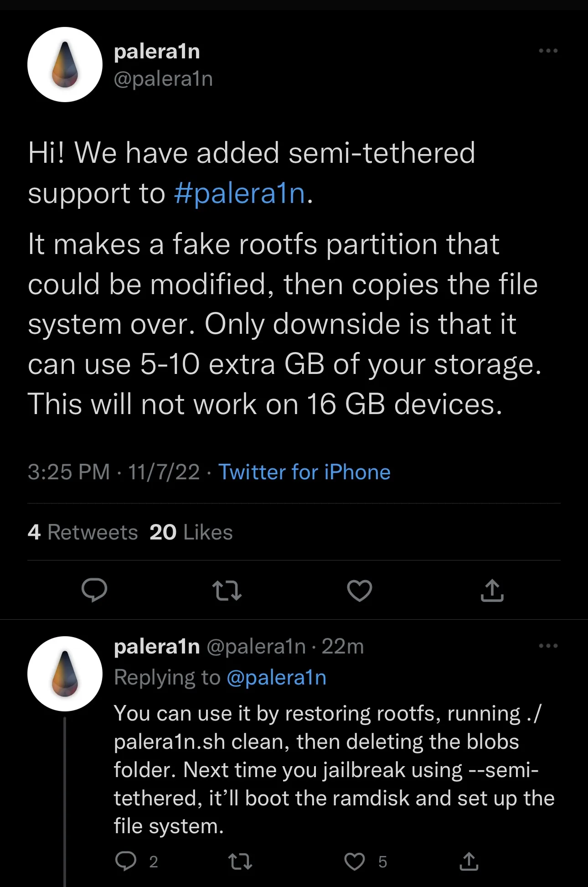Open reply icon on the 22m reply tweet
The image size is (588, 887).
tap(126, 861)
